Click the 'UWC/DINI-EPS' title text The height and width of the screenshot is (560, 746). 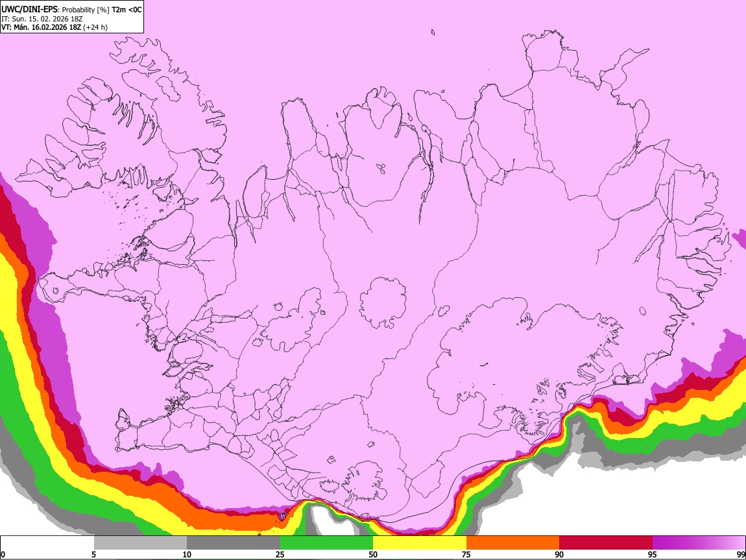30,10
